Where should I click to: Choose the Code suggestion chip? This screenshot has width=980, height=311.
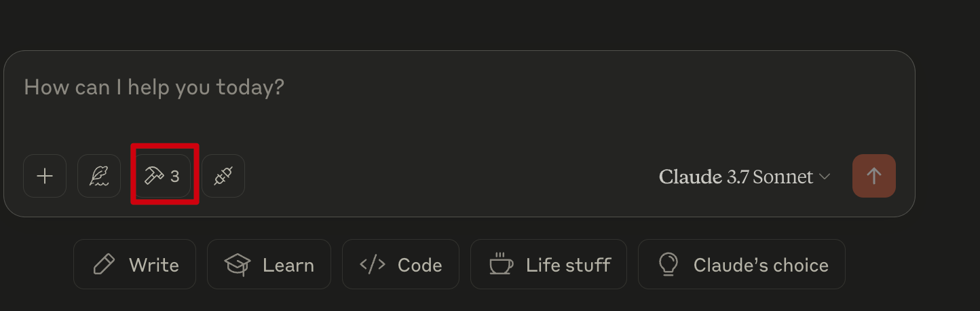click(400, 264)
